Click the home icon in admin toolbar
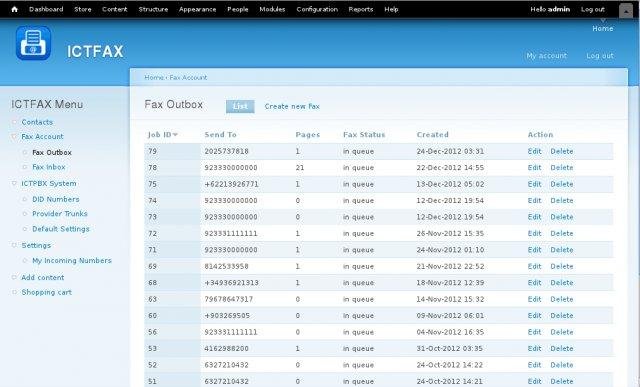Viewport: 640px width, 387px height. (14, 9)
